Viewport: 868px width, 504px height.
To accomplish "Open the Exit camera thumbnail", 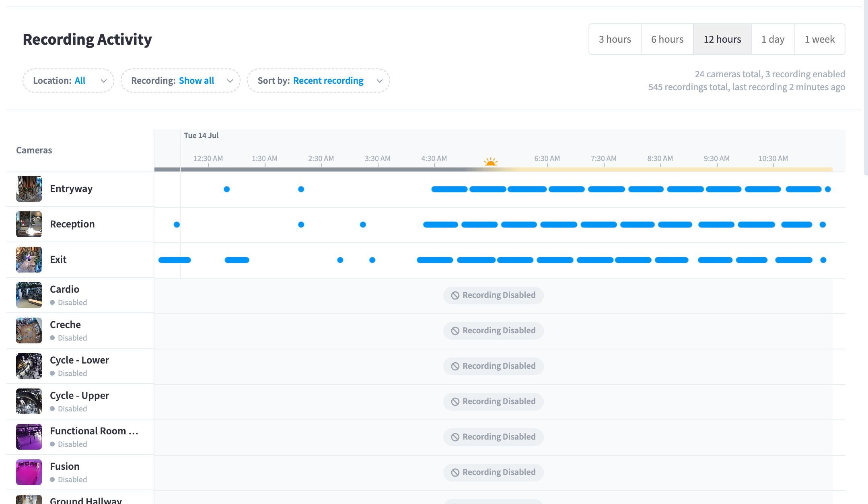I will [x=29, y=260].
